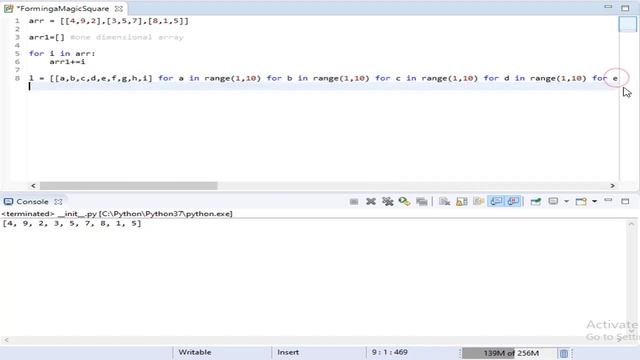This screenshot has width=640, height=360.
Task: Close the Console view tab
Action: click(x=59, y=202)
